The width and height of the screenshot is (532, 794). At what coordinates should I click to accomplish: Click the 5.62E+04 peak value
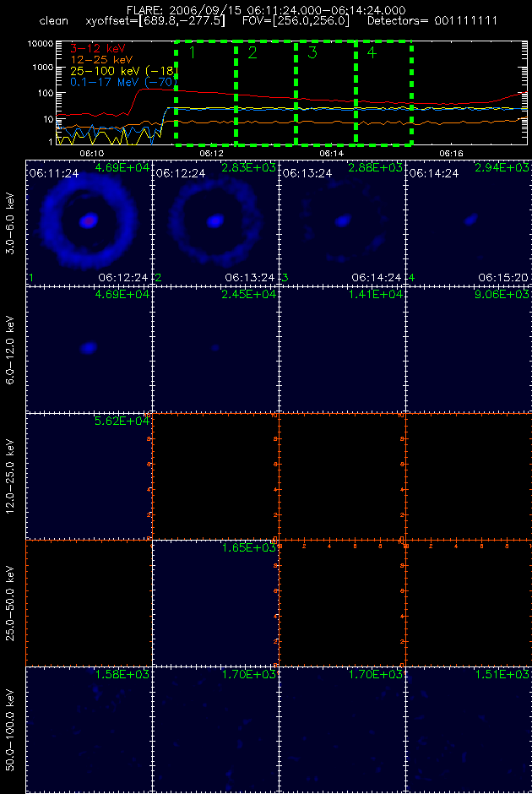coord(122,421)
